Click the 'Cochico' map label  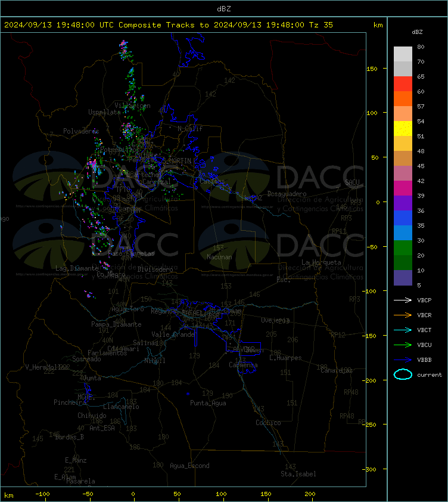pyautogui.click(x=268, y=423)
